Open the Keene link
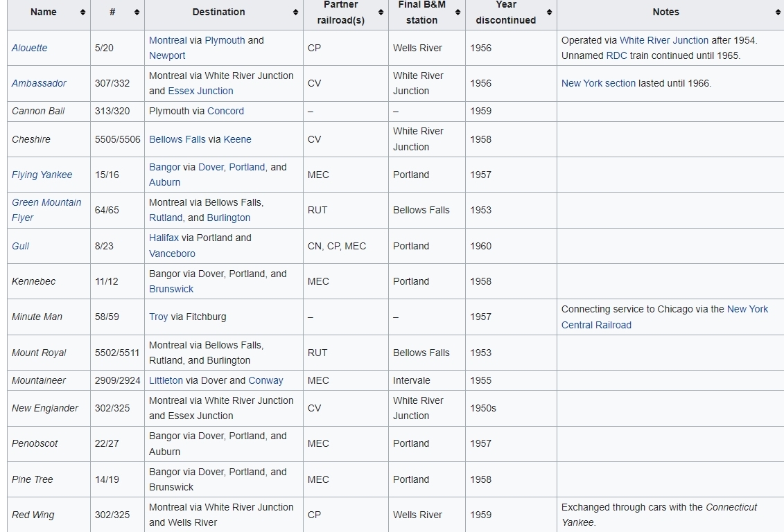 pyautogui.click(x=238, y=139)
